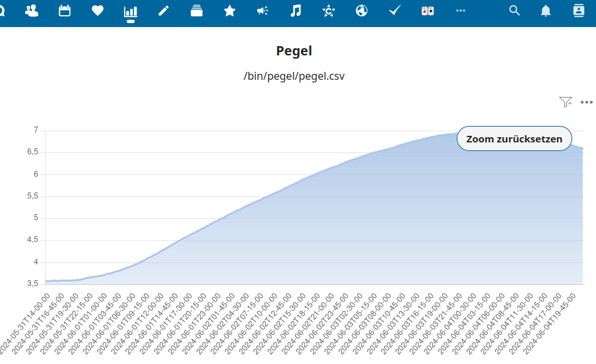Open the Contacts app icon

(x=32, y=11)
